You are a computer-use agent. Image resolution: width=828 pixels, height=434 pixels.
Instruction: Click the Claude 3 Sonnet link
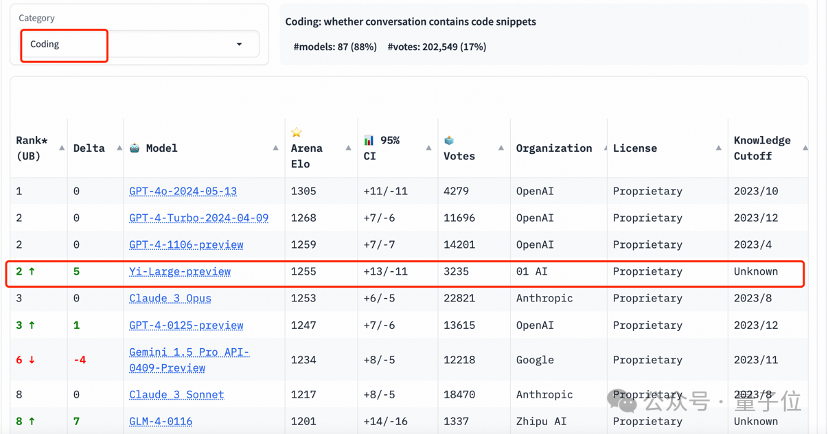[176, 395]
